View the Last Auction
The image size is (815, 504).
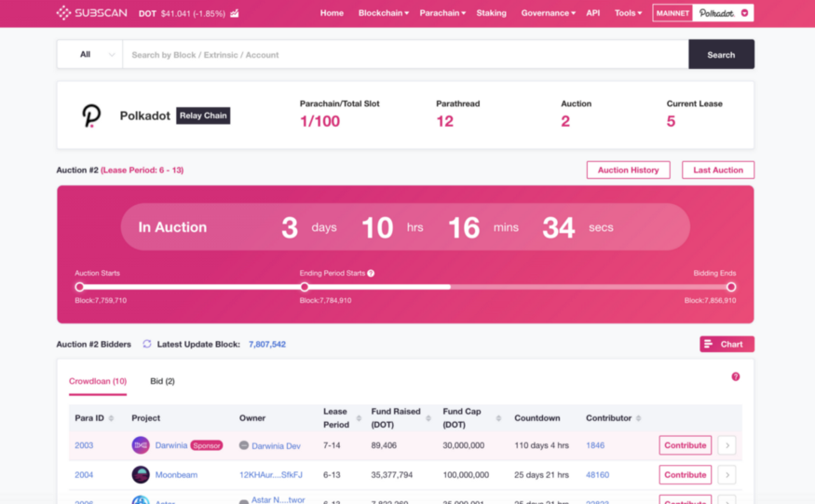[718, 170]
